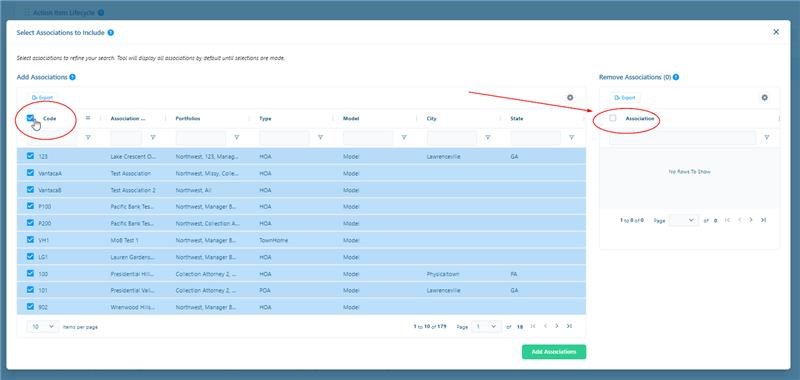Go to previous page in Add Associations grid
This screenshot has width=800, height=380.
pos(545,326)
